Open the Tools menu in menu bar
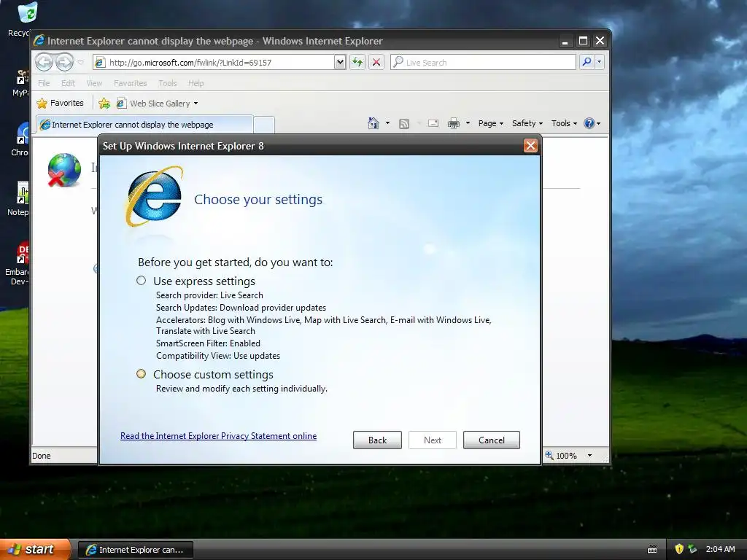 167,83
